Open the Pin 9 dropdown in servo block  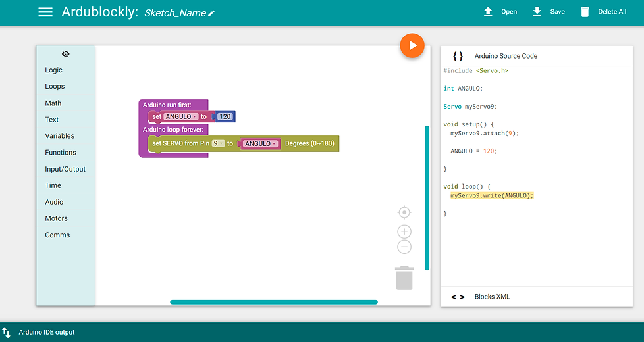[x=218, y=143]
